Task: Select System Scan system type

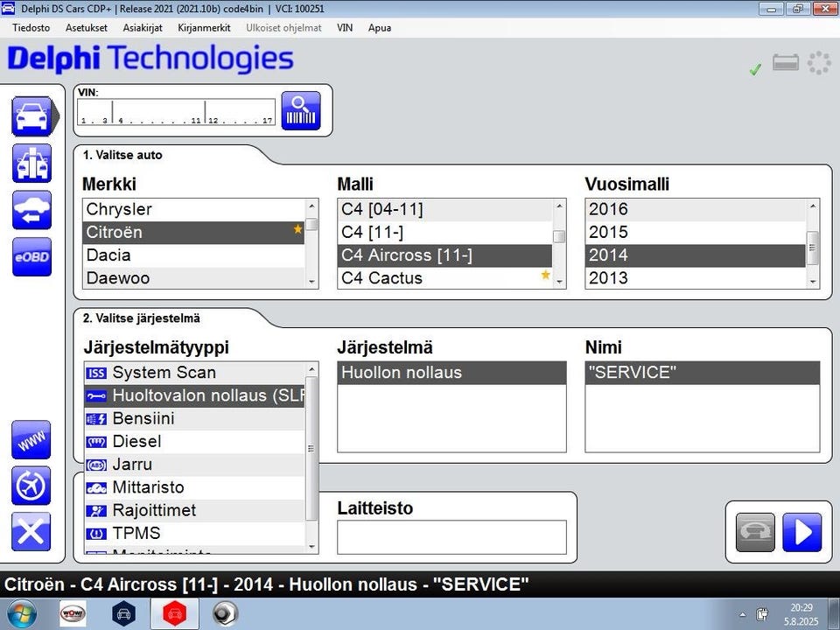Action: [194, 373]
